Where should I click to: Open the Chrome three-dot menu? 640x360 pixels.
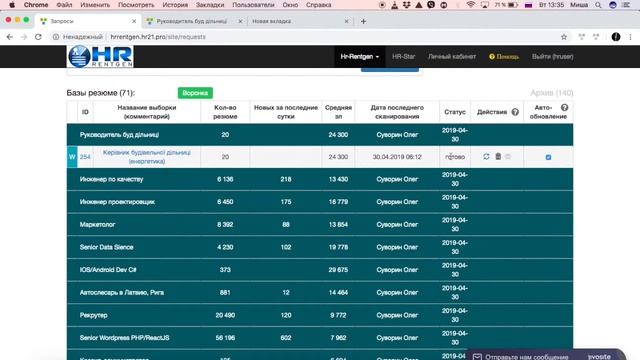(x=630, y=37)
